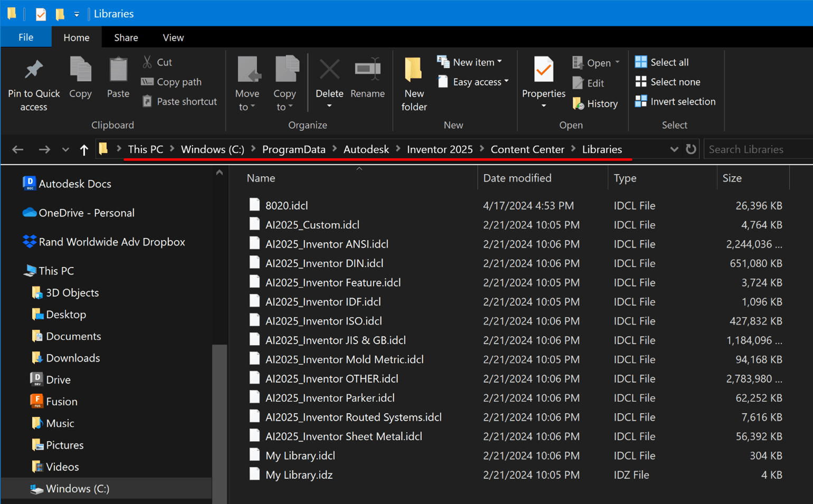The width and height of the screenshot is (813, 504).
Task: Go back with the left arrow
Action: (x=18, y=149)
